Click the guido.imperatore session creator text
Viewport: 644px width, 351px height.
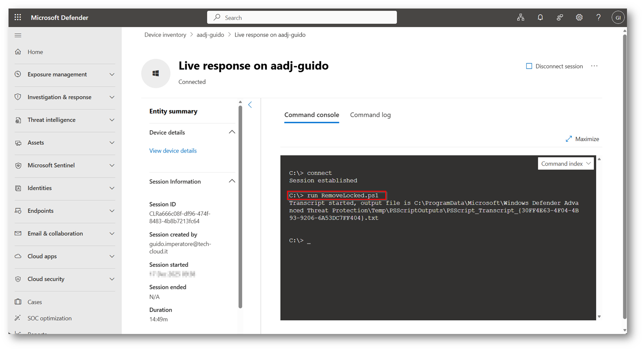pyautogui.click(x=180, y=248)
